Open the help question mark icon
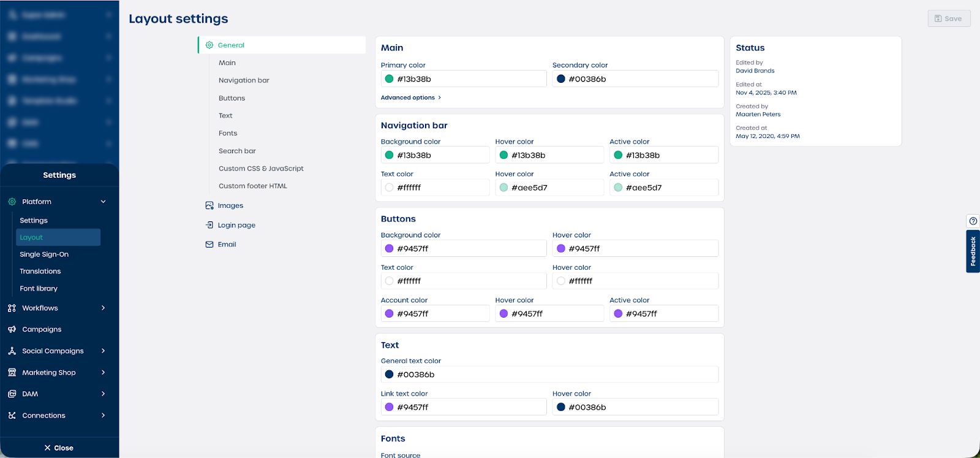980x458 pixels. point(973,221)
